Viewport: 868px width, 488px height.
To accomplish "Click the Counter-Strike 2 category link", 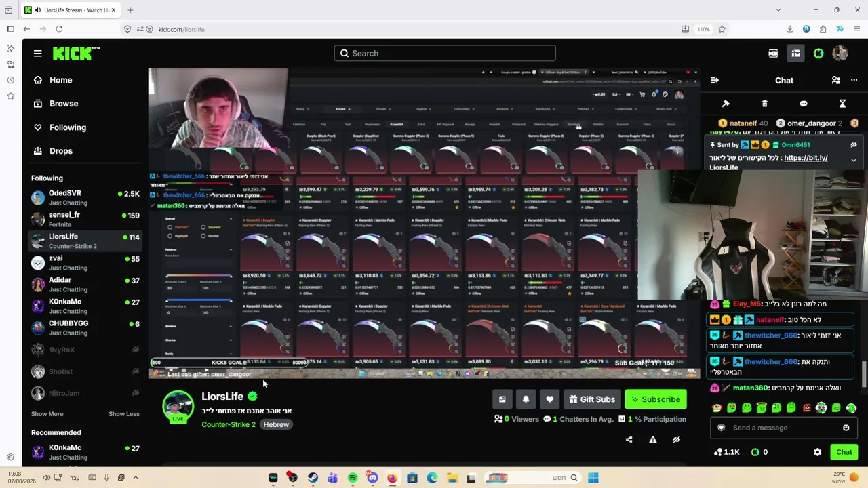I will pyautogui.click(x=229, y=424).
